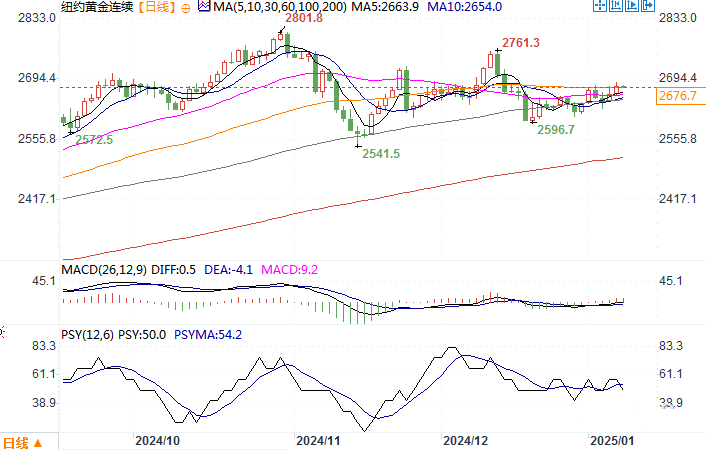Click the orange 2676.7 current price tag
The image size is (706, 450).
pyautogui.click(x=680, y=96)
